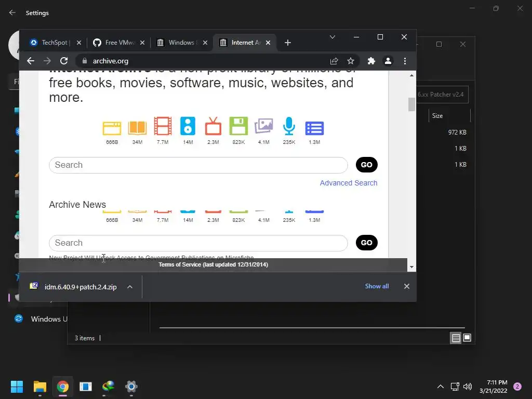Image resolution: width=532 pixels, height=399 pixels.
Task: Switch to details view in Explorer
Action: click(456, 338)
